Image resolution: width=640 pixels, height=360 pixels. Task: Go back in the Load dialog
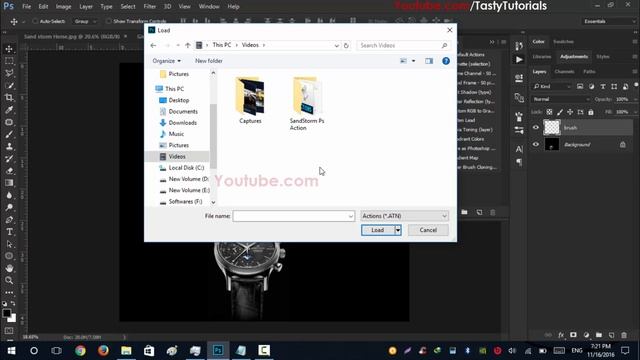pos(153,45)
